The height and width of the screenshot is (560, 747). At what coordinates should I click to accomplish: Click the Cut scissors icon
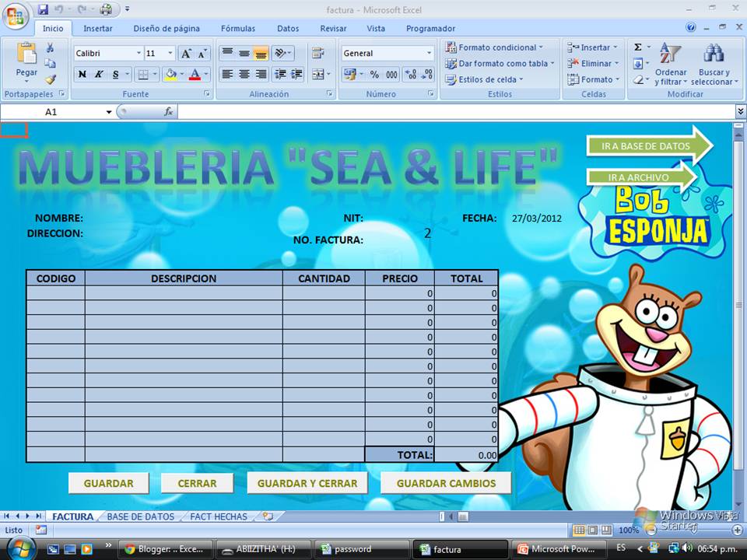pyautogui.click(x=50, y=47)
